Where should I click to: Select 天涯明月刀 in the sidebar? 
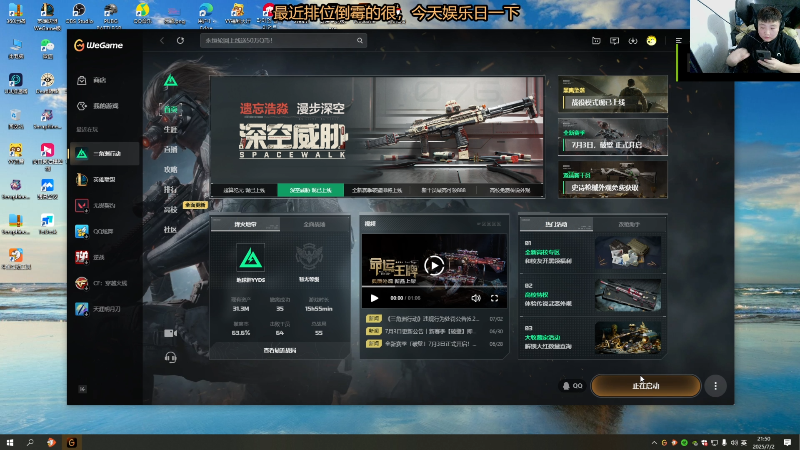(x=104, y=309)
